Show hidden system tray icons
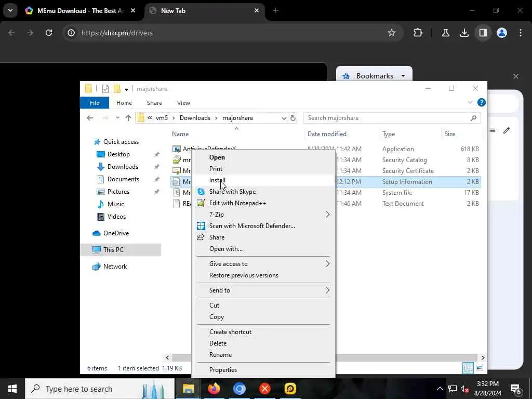 click(x=440, y=389)
